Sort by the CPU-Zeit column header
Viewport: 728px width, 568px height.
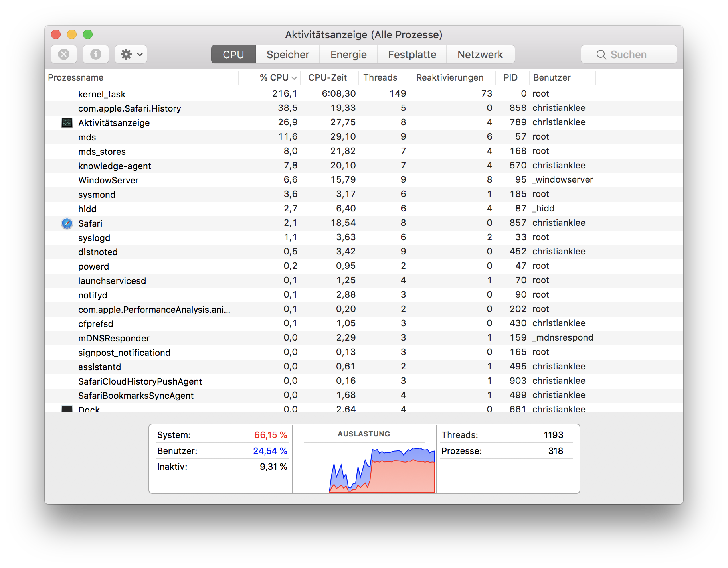pos(330,77)
